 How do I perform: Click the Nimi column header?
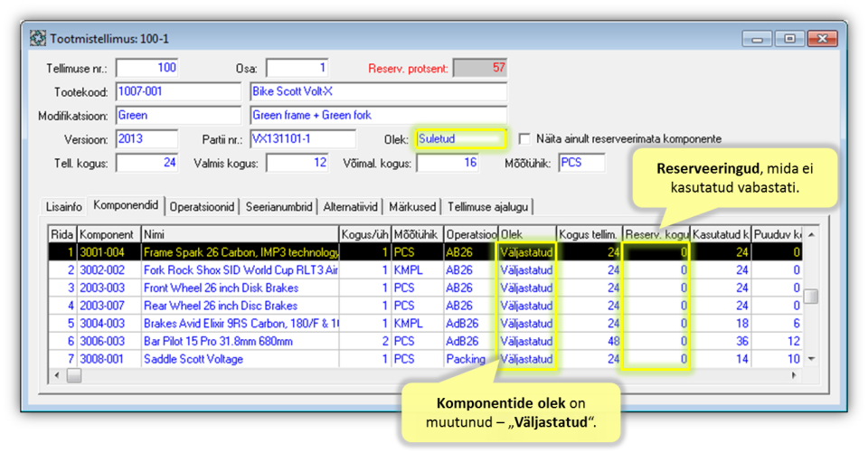click(x=239, y=234)
